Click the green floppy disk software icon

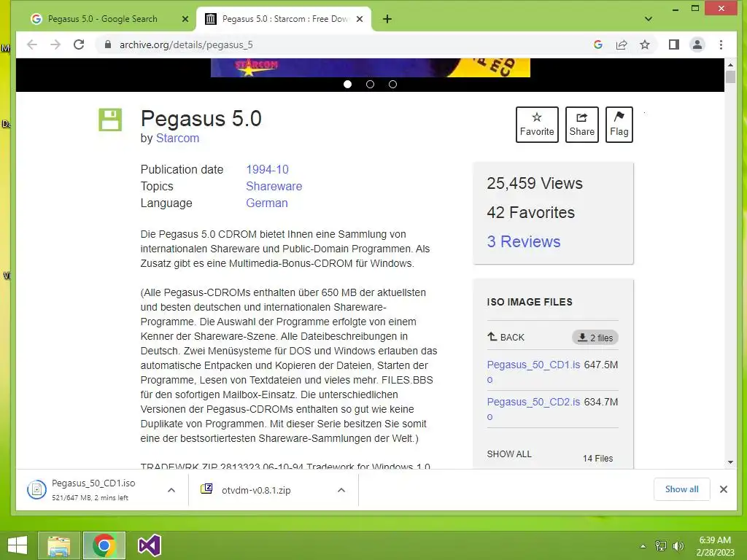pyautogui.click(x=110, y=120)
